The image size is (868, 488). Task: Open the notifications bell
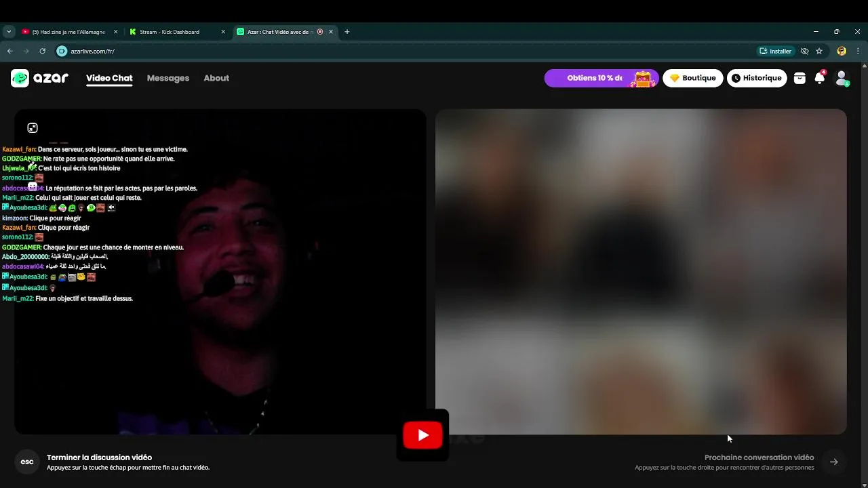820,78
